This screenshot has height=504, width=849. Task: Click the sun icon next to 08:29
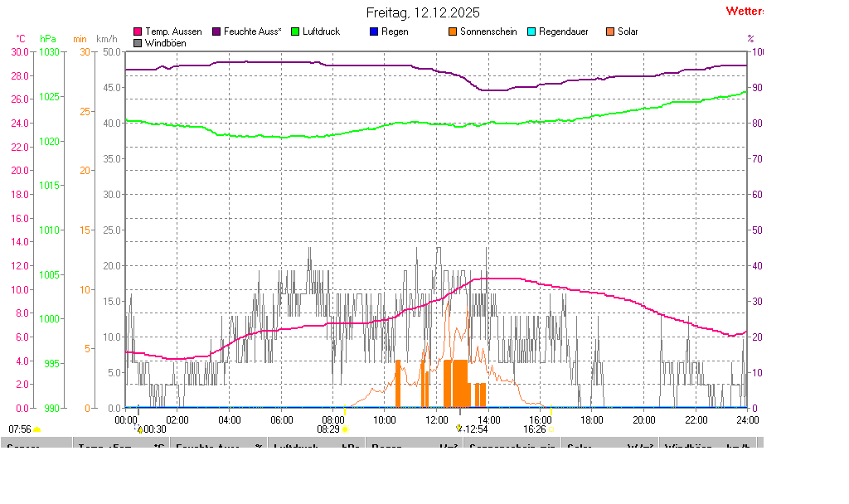tap(345, 429)
